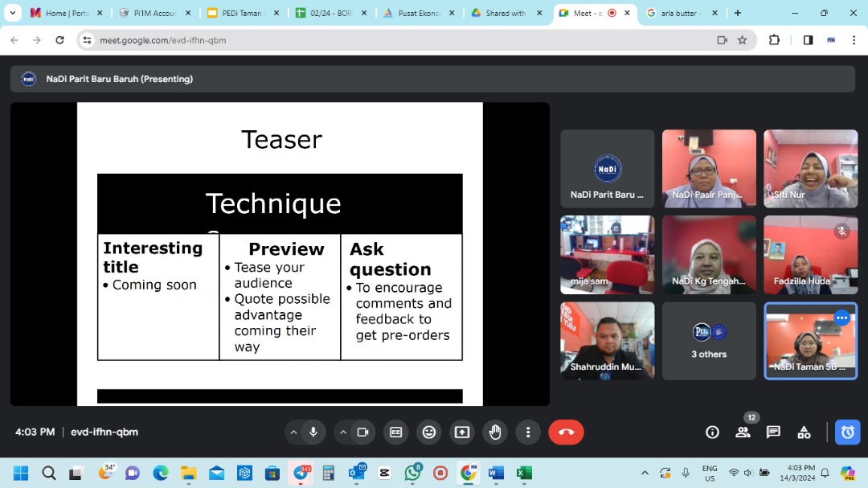Mute the microphone in Meet
Screen dimensions: 868x488
[313, 433]
